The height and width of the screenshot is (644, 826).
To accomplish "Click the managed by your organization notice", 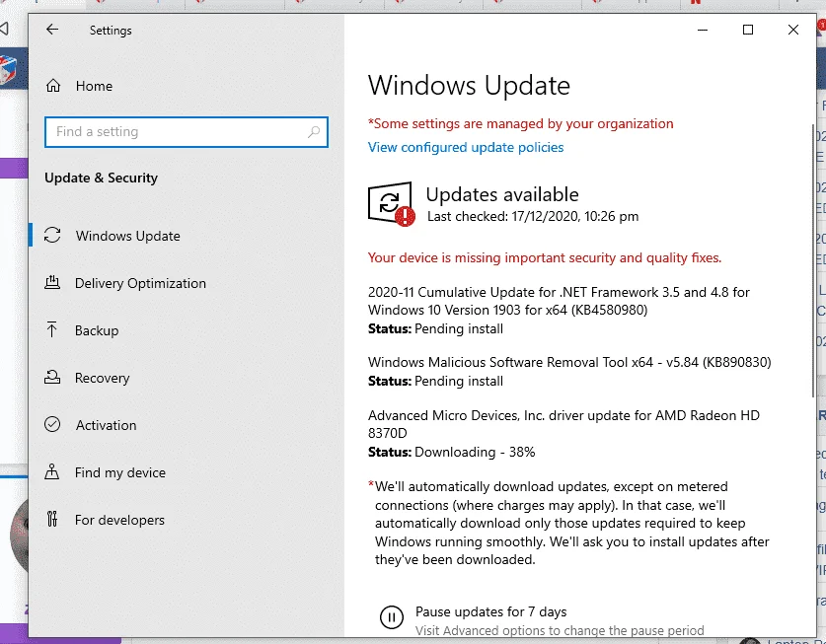I will tap(520, 123).
